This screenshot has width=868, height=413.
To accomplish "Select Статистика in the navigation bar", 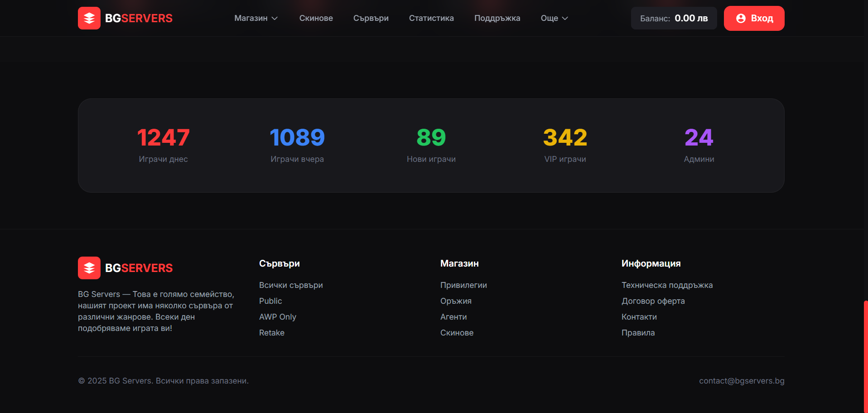I will click(x=431, y=18).
